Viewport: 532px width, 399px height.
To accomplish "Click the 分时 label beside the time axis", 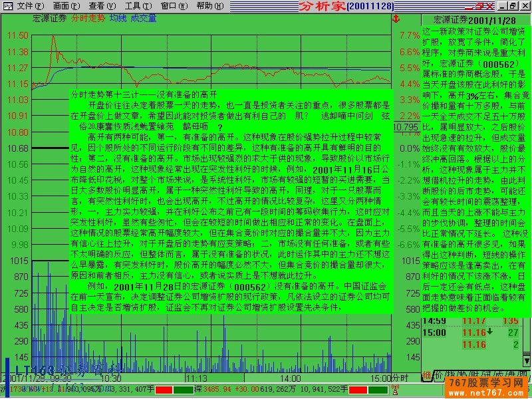I will [400, 378].
